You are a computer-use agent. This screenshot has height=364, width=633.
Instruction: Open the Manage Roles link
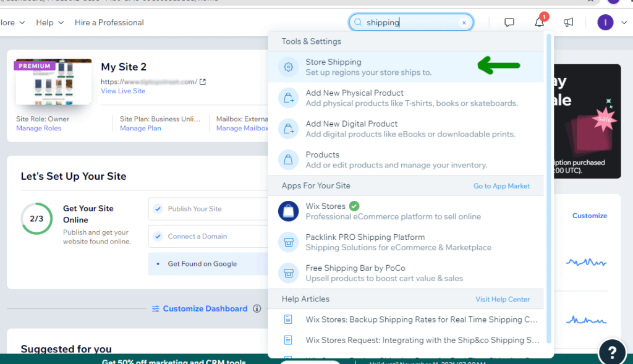[39, 129]
